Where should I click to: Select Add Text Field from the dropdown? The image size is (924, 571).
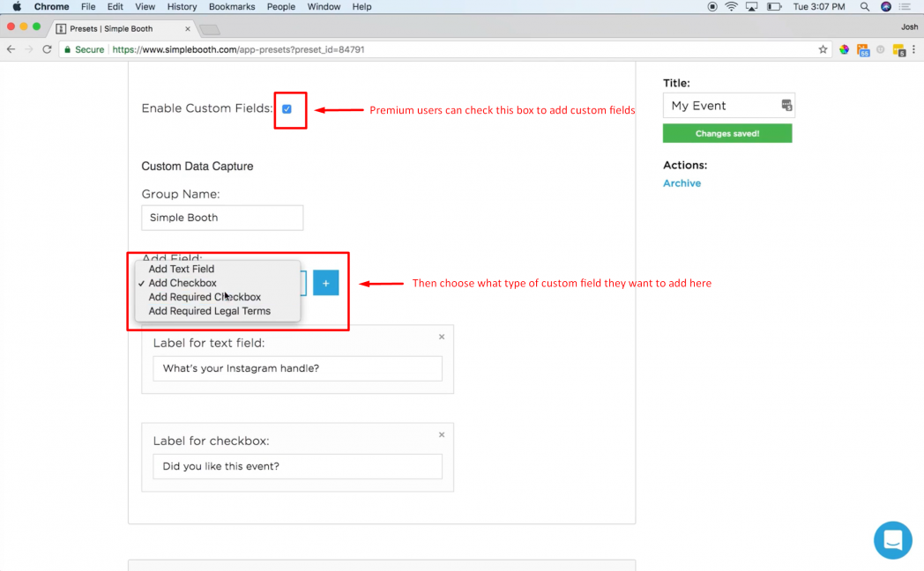182,269
